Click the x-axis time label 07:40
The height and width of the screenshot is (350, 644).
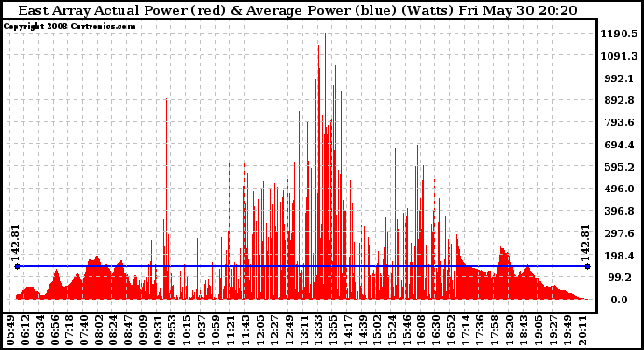tap(84, 330)
